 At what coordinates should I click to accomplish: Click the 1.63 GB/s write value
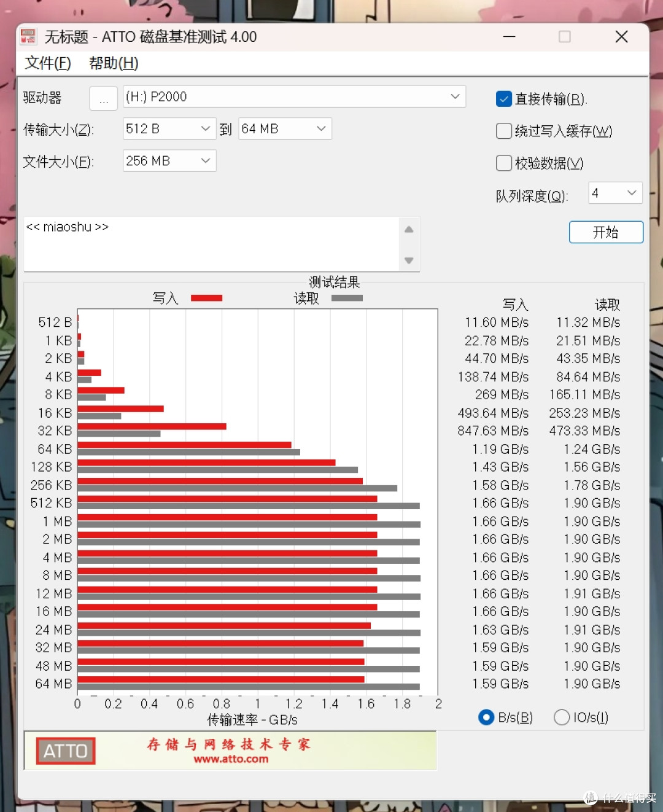[500, 630]
